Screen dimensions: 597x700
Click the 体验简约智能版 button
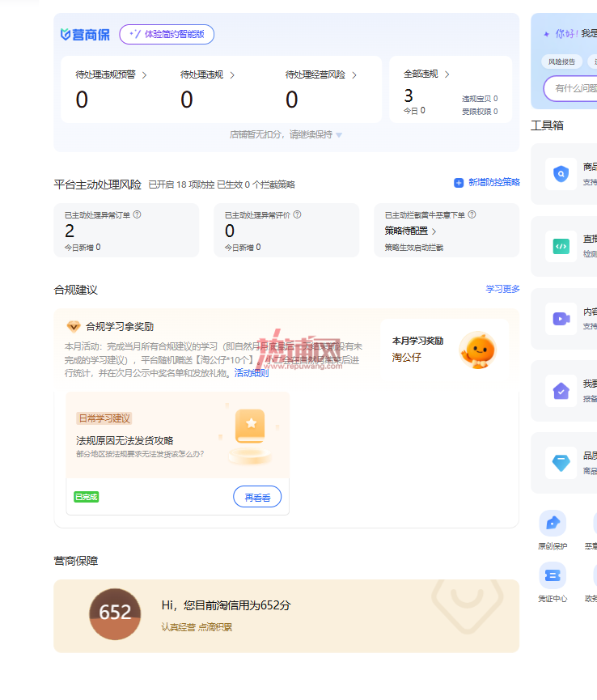point(167,34)
